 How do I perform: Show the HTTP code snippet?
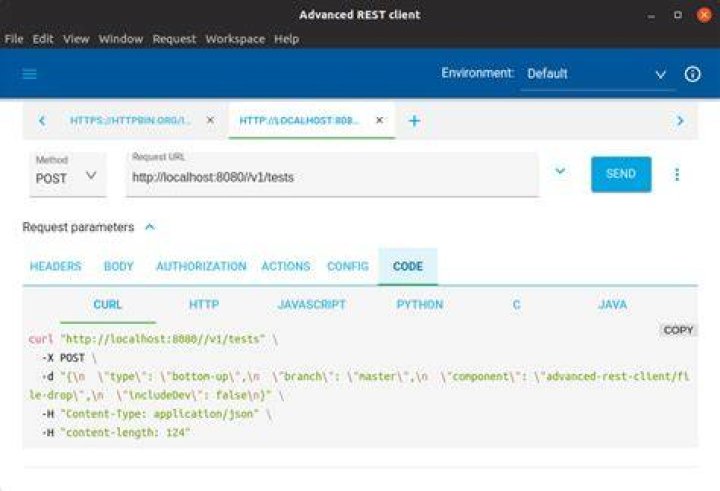point(204,305)
